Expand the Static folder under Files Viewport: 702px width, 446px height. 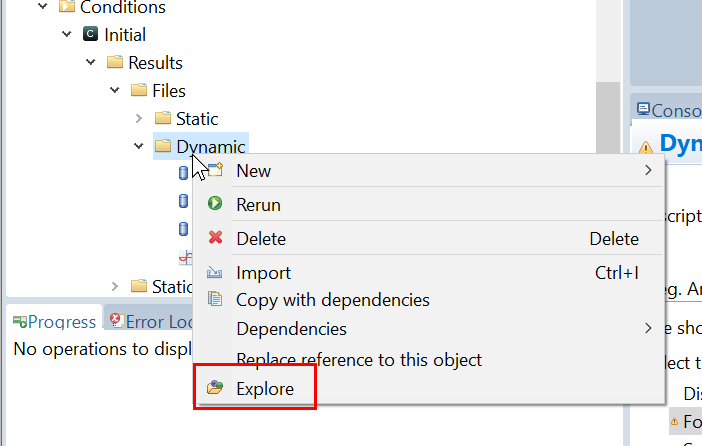139,119
